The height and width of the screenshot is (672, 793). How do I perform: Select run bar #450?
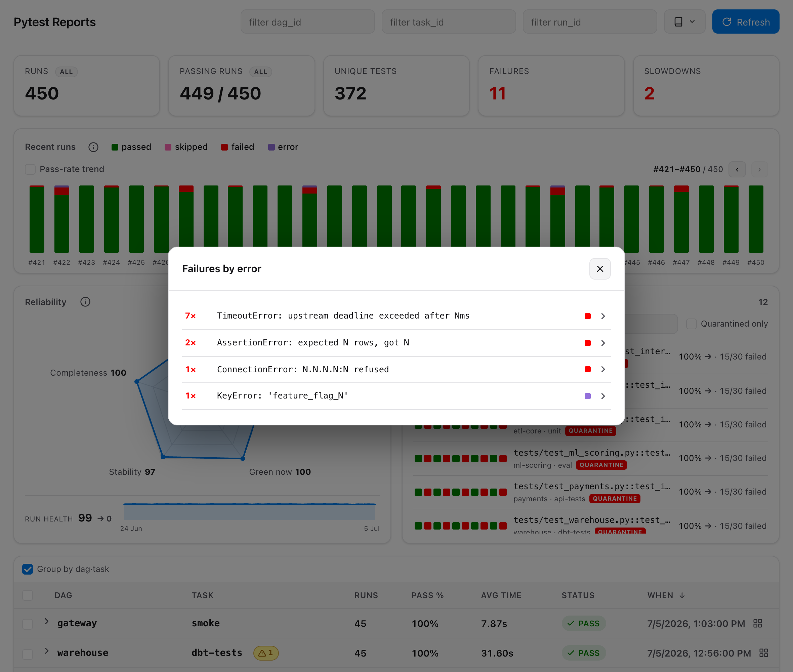click(756, 219)
